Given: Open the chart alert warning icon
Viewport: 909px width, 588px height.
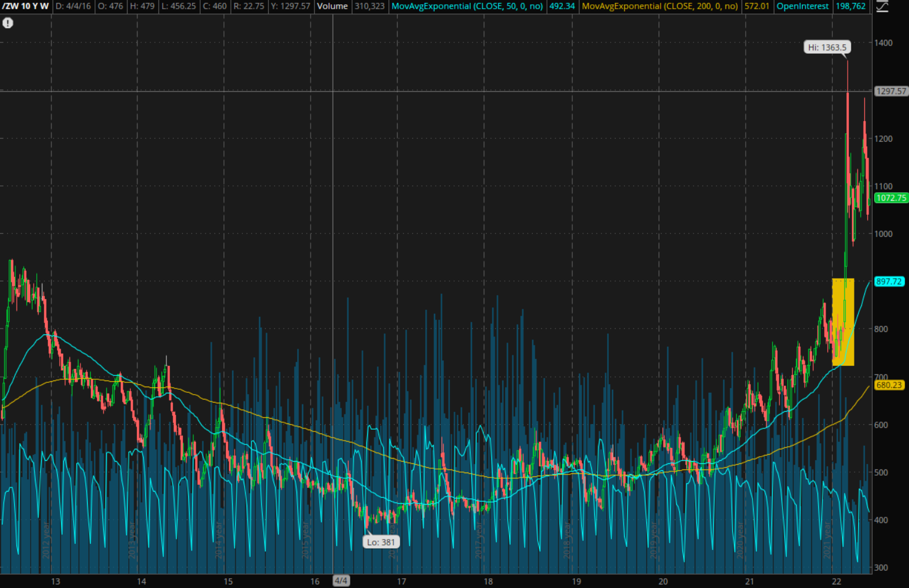Looking at the screenshot, I should click(x=7, y=23).
